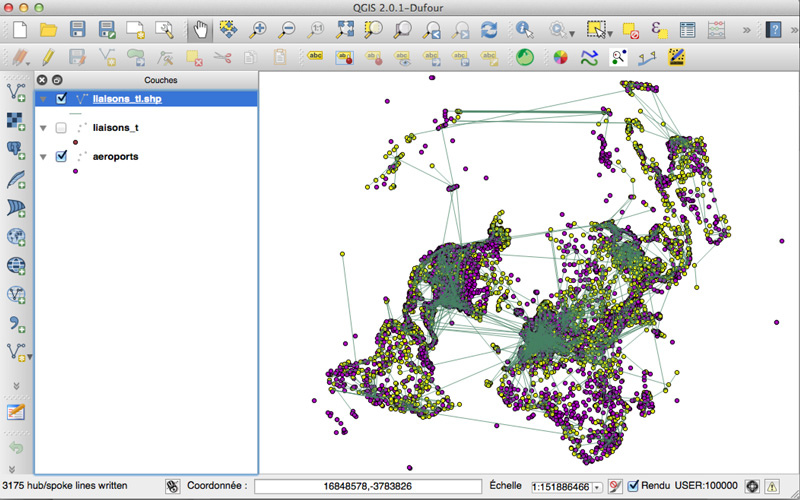Click the Coordonnée input field
The image size is (800, 500).
point(366,486)
